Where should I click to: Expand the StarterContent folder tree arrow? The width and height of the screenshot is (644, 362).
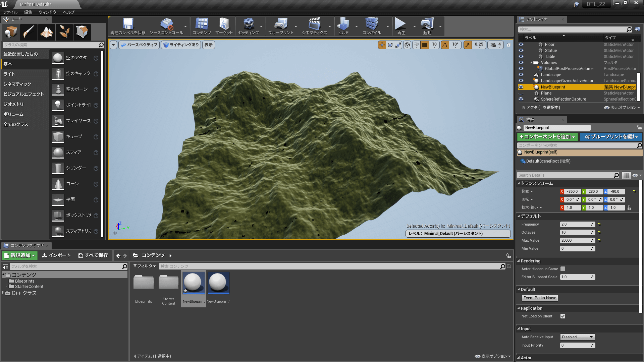click(x=6, y=286)
